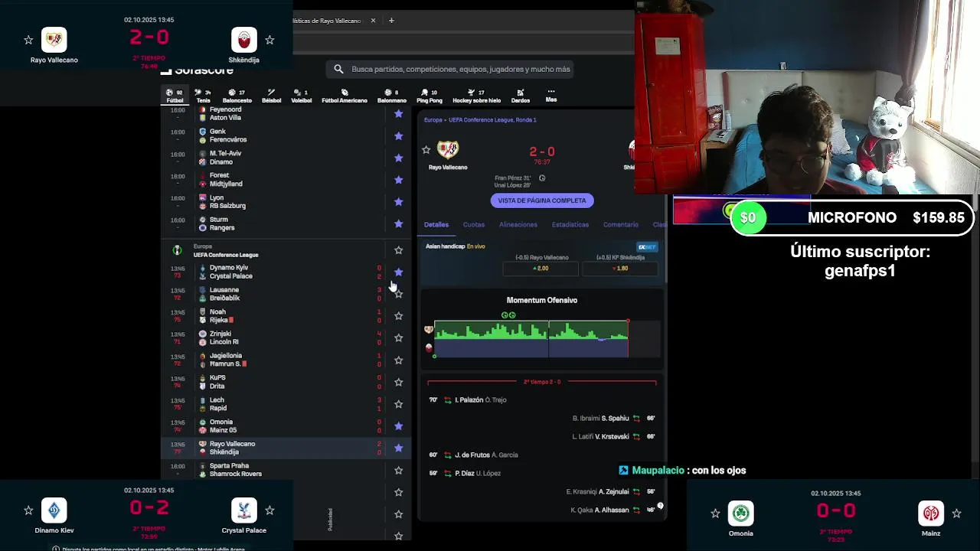
Task: Open the Zrinjski vs Lincoln RI match row
Action: point(286,337)
